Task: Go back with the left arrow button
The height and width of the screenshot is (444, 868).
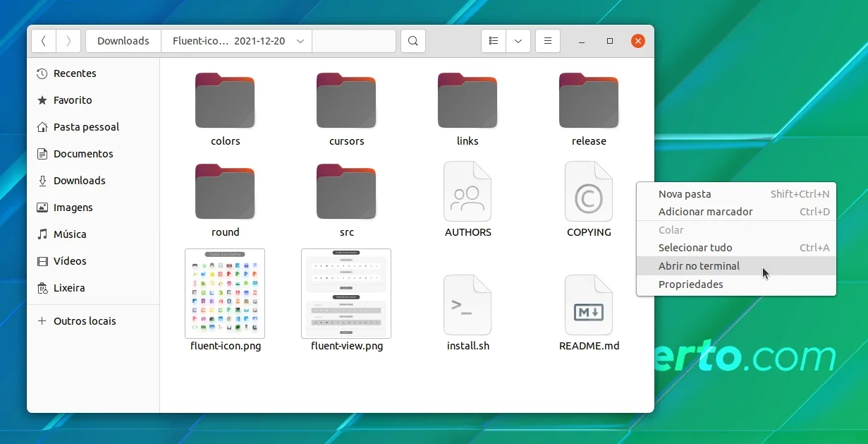Action: click(x=44, y=41)
